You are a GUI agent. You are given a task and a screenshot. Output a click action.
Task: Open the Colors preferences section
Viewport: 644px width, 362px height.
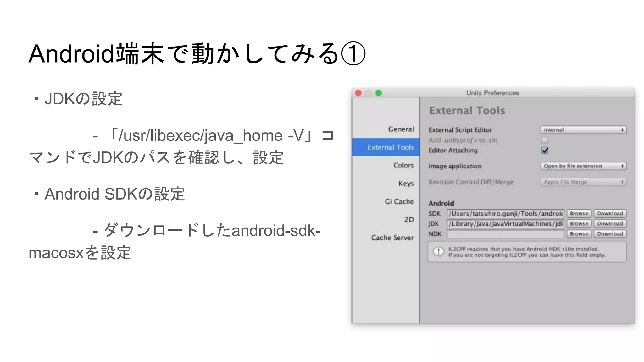click(403, 165)
